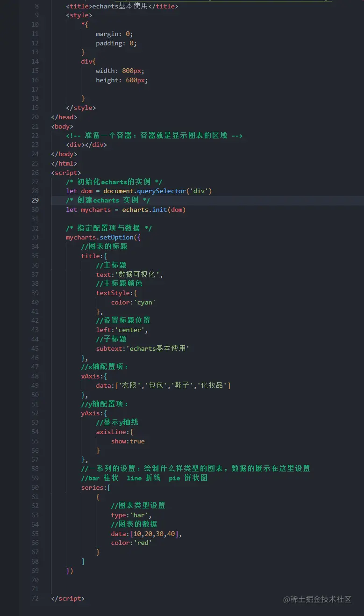Click the closing </script> tag

click(x=68, y=598)
